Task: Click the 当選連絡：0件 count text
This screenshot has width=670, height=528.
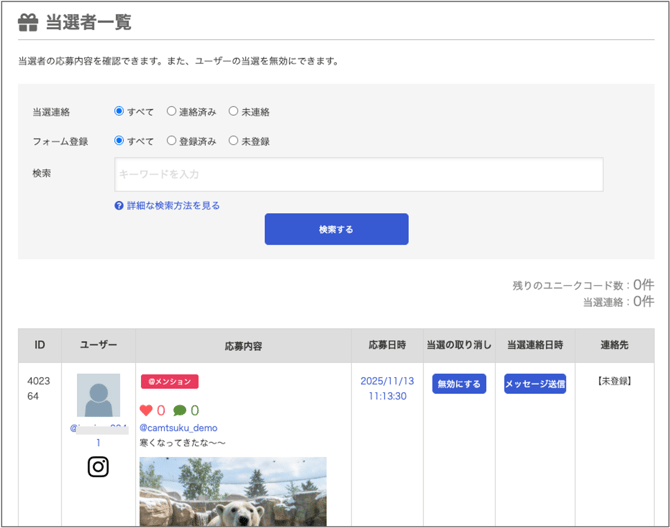Action: coord(619,302)
